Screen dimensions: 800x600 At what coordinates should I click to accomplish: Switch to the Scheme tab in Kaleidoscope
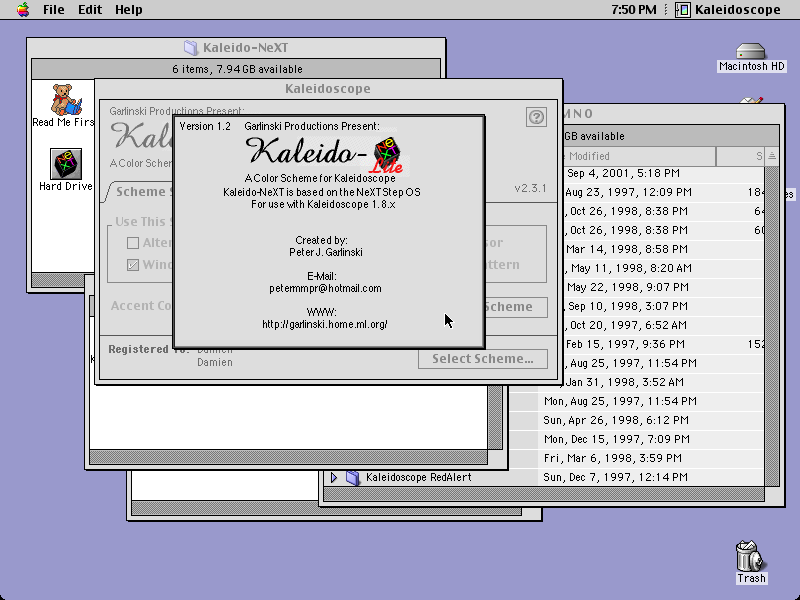pos(140,192)
